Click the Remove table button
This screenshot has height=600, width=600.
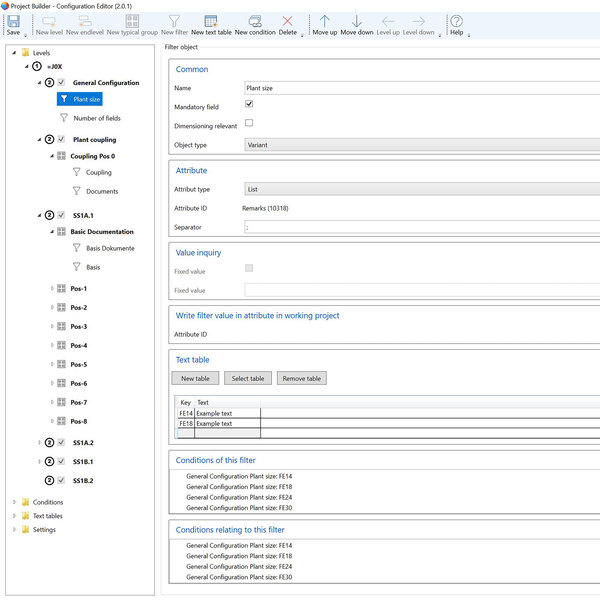301,379
